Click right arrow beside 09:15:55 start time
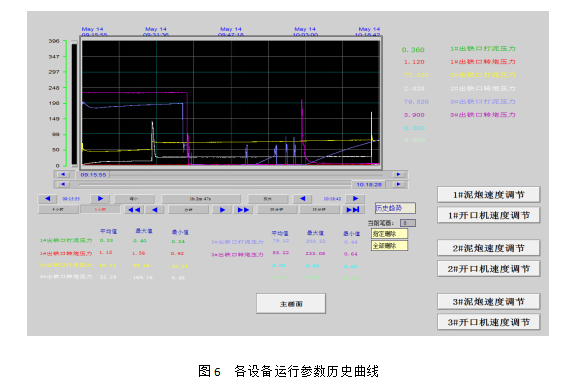The height and width of the screenshot is (389, 569). [100, 199]
